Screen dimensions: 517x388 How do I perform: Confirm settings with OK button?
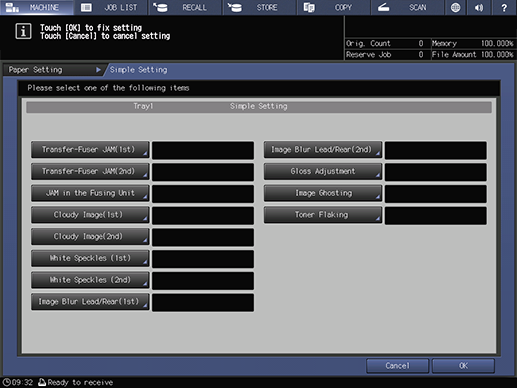click(463, 366)
